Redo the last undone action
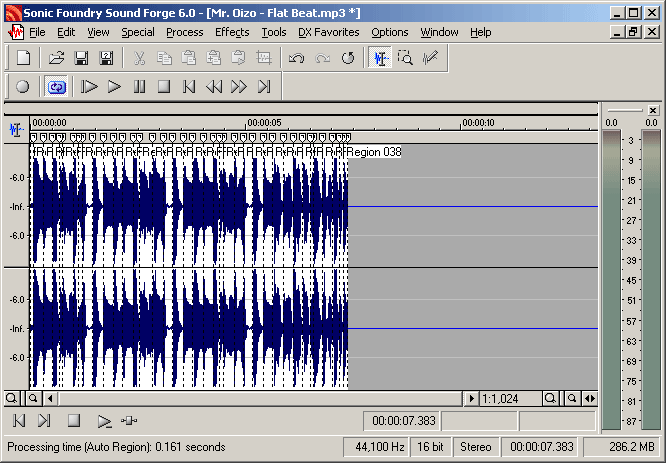Viewport: 666px width, 463px height. click(x=322, y=58)
